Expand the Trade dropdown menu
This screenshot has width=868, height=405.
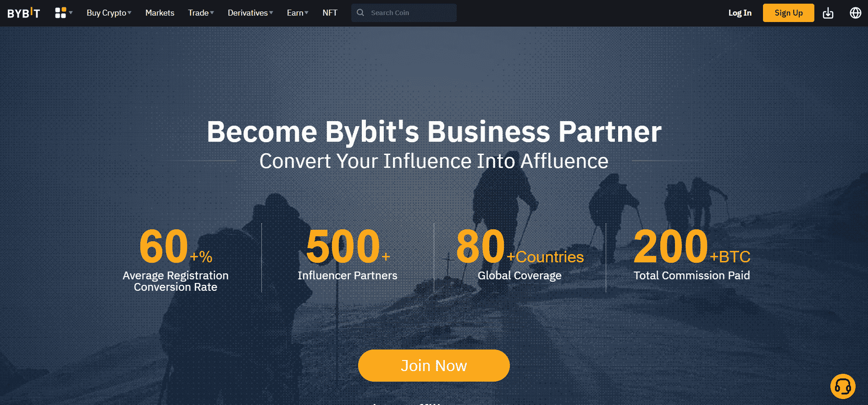pyautogui.click(x=201, y=13)
